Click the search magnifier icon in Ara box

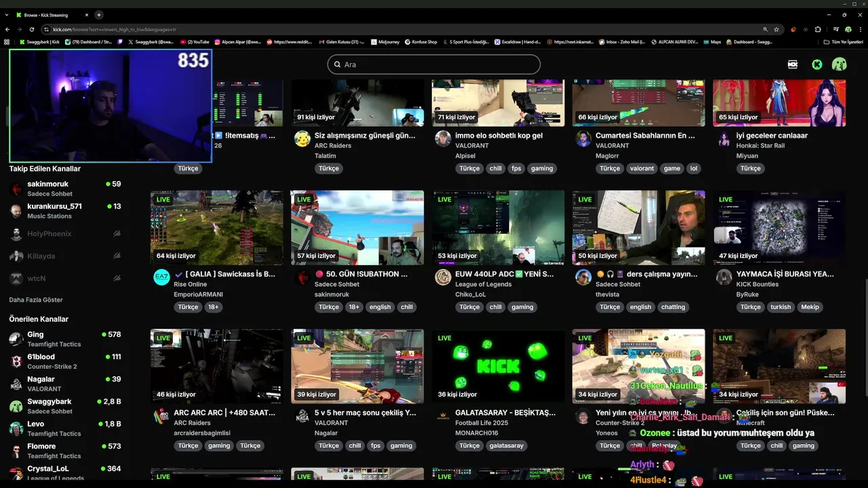[x=337, y=64]
